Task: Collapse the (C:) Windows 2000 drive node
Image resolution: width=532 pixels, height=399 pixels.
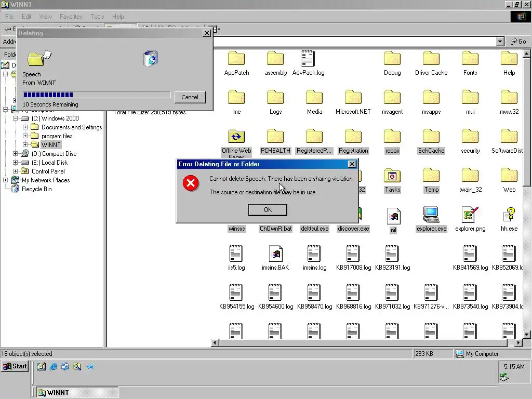Action: pyautogui.click(x=15, y=118)
